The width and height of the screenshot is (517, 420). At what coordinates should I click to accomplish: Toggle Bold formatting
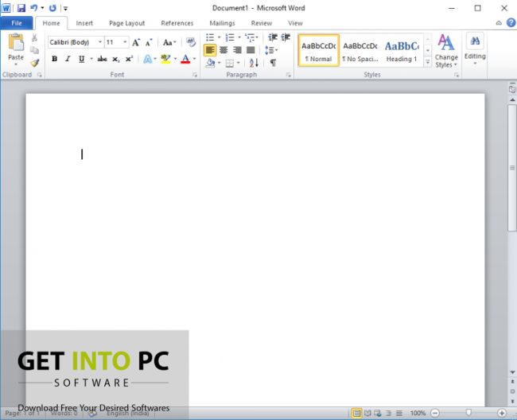55,59
